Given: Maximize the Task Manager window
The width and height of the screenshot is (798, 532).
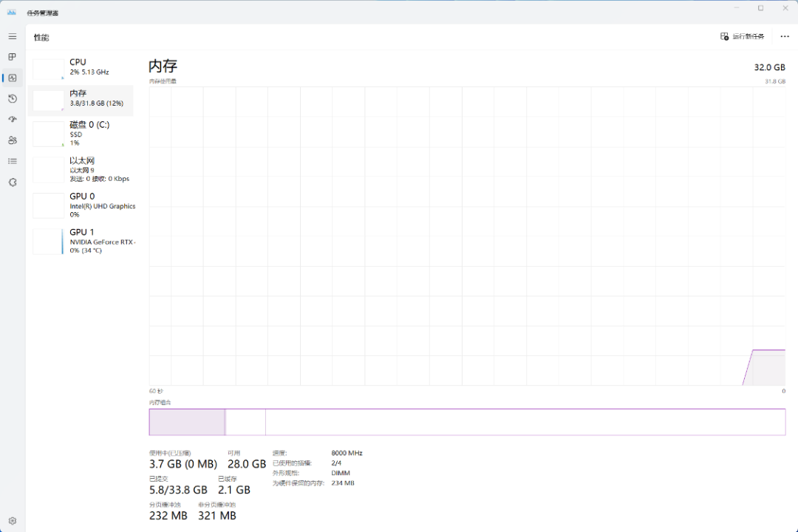Looking at the screenshot, I should [x=761, y=8].
